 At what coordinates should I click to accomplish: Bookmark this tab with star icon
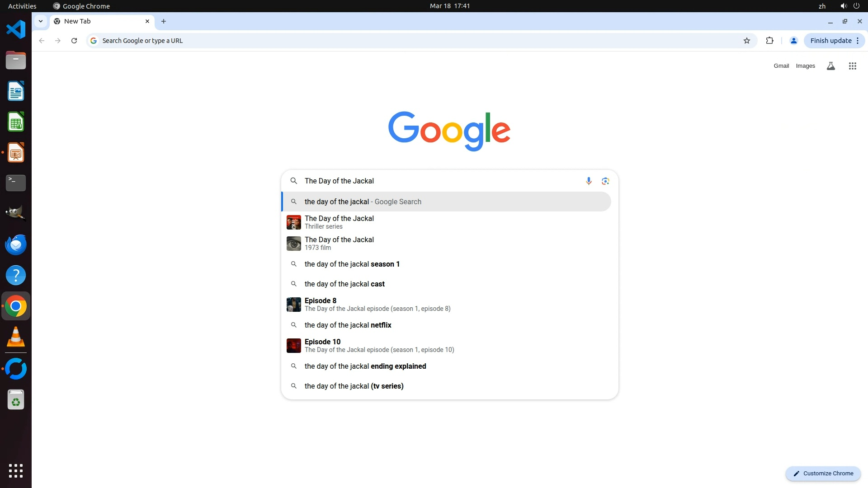pos(746,41)
